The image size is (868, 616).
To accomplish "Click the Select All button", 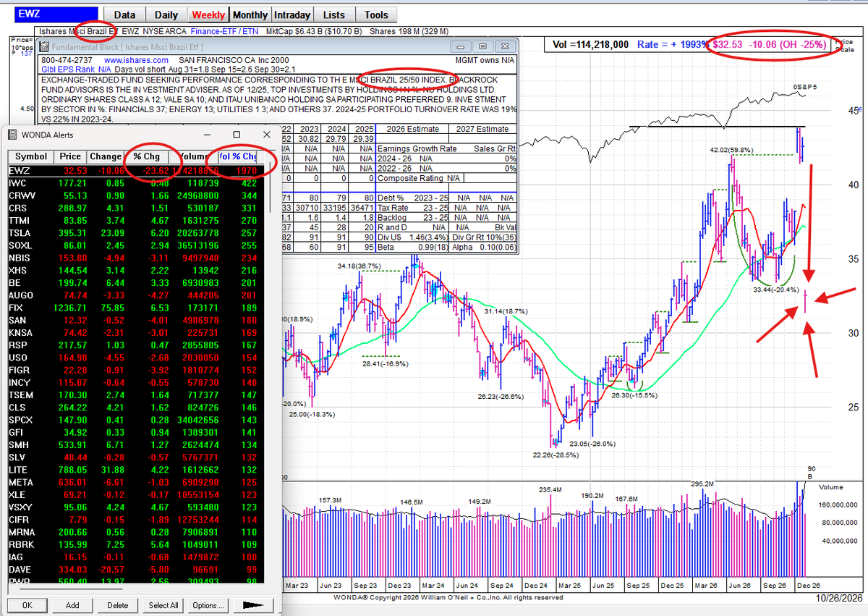I will pyautogui.click(x=163, y=605).
